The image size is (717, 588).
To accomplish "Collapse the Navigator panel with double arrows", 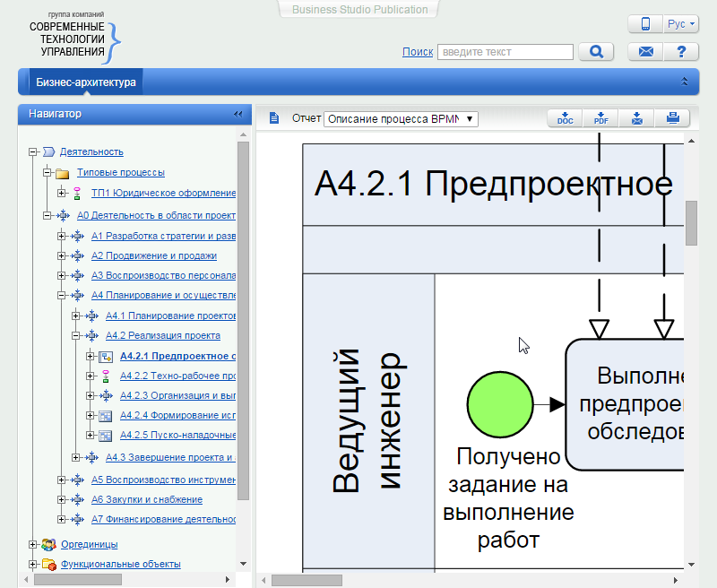I will pos(238,114).
